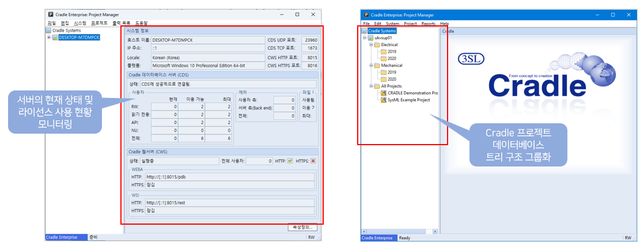Screen dimensions: 644x246
Task: Open the Reports menu in English window
Action: pos(429,24)
